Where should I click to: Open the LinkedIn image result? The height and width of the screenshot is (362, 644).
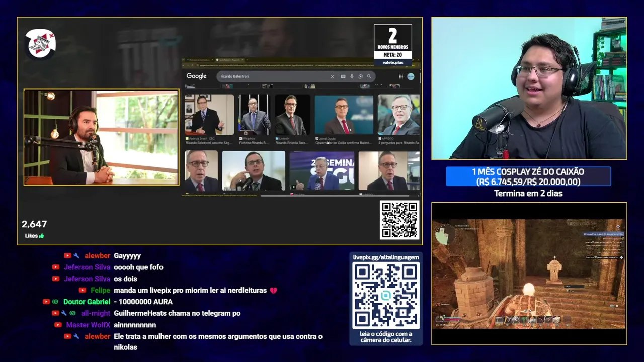[x=292, y=115]
